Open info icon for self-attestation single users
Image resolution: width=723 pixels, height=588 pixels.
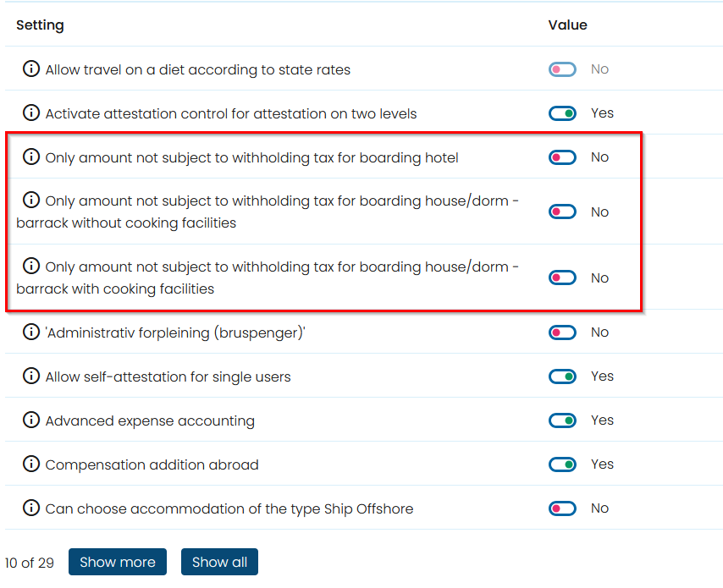click(x=30, y=376)
